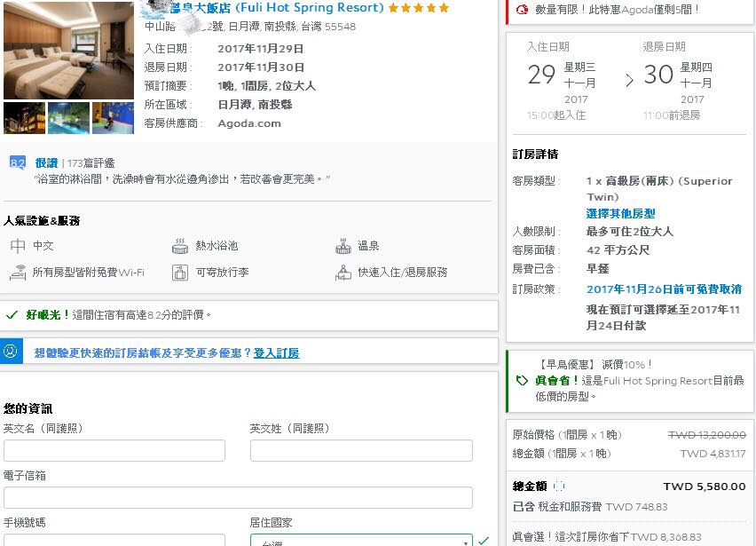Click the express check-in/out icon

pyautogui.click(x=343, y=273)
